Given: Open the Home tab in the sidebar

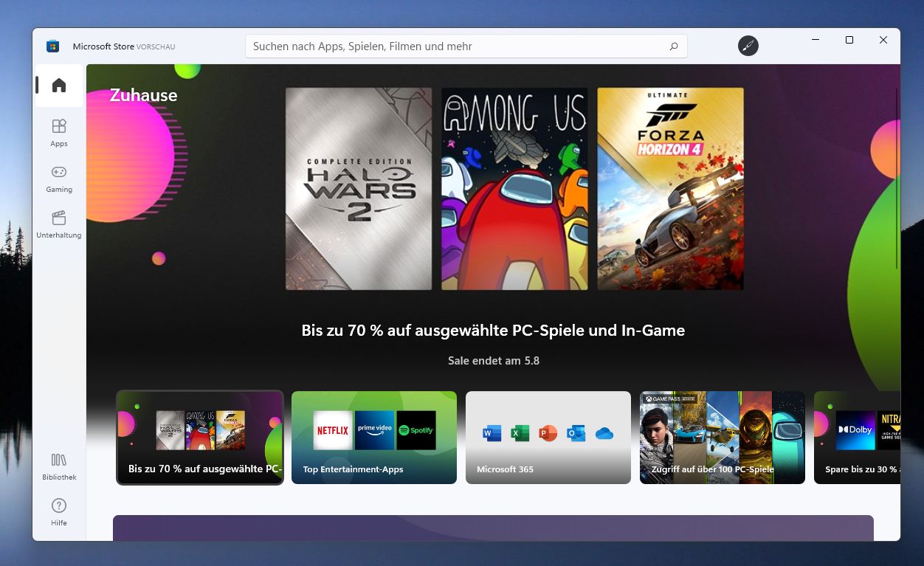Looking at the screenshot, I should [x=59, y=86].
